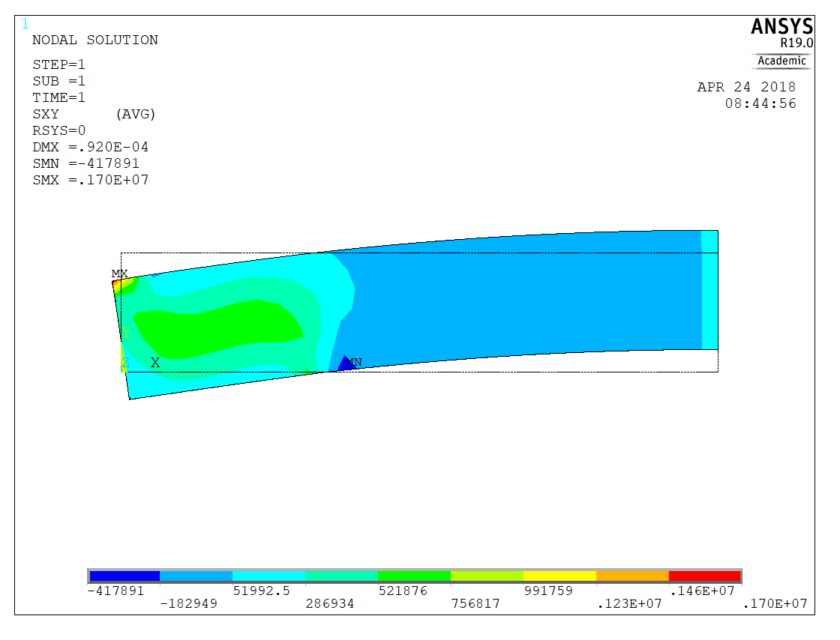Click the STEP=1 text

[59, 64]
